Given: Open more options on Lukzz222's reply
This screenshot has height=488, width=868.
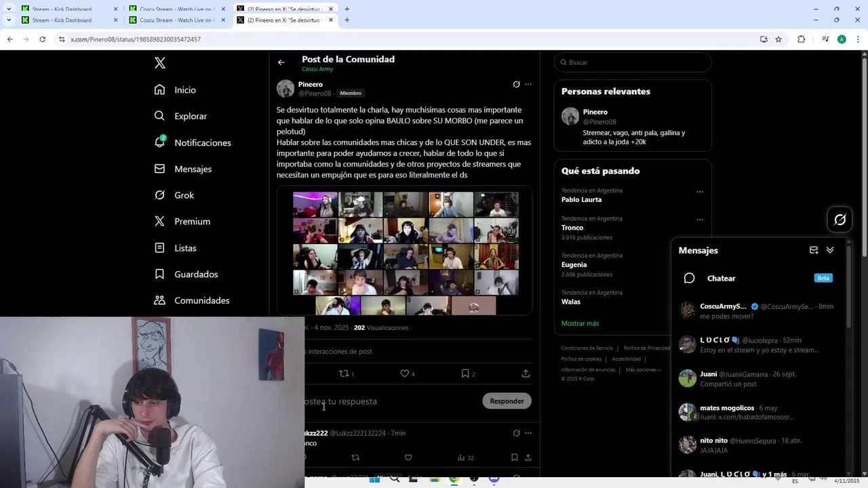Looking at the screenshot, I should (528, 433).
